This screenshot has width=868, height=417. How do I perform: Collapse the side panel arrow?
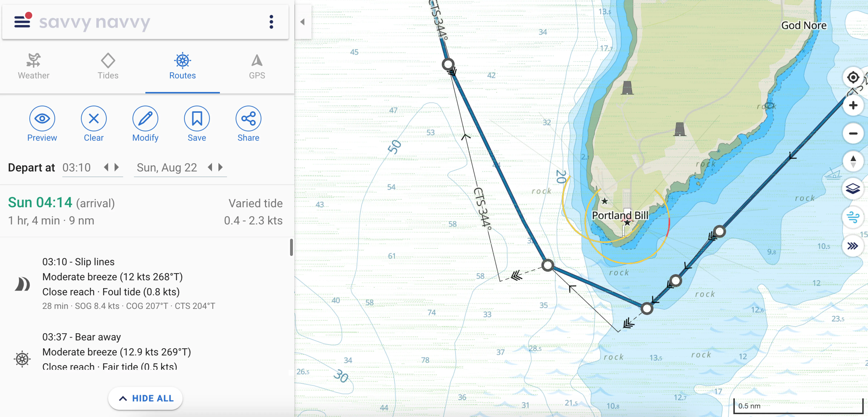[303, 22]
